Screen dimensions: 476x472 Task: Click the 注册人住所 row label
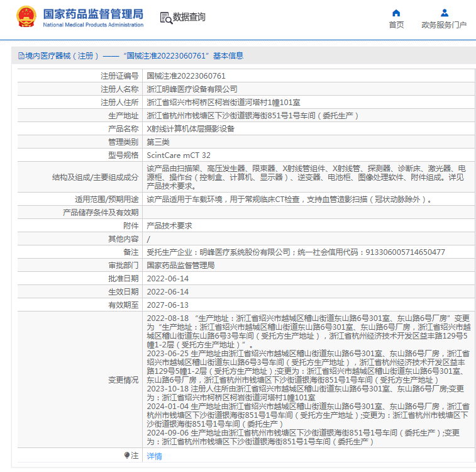[119, 103]
